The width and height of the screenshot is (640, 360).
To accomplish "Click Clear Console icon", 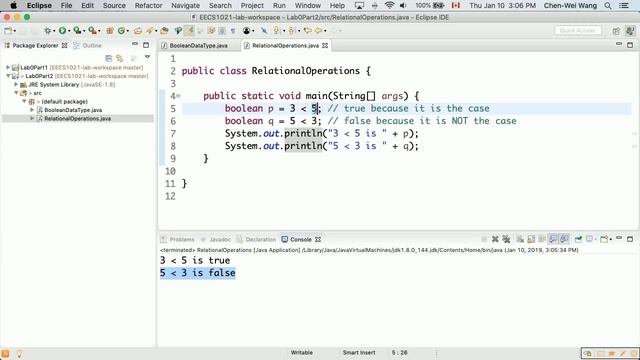I will click(520, 239).
